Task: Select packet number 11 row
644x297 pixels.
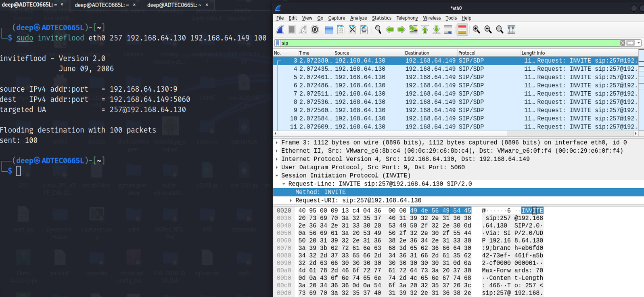Action: coord(456,127)
